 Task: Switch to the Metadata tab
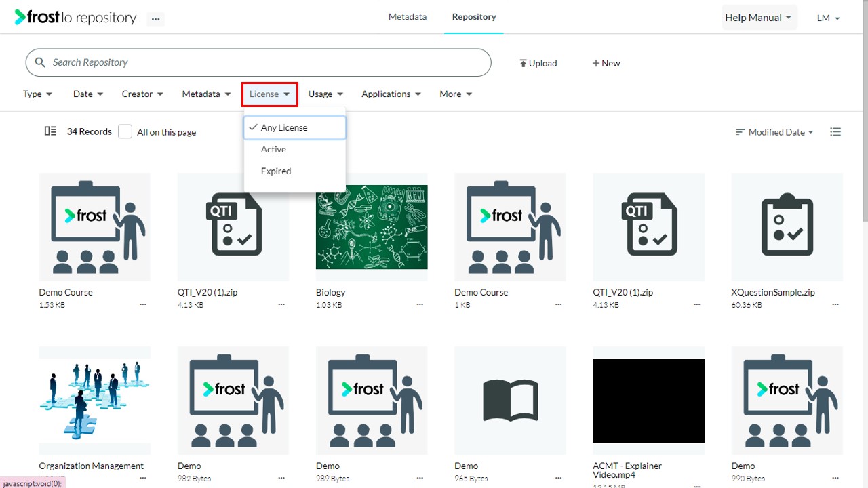408,17
